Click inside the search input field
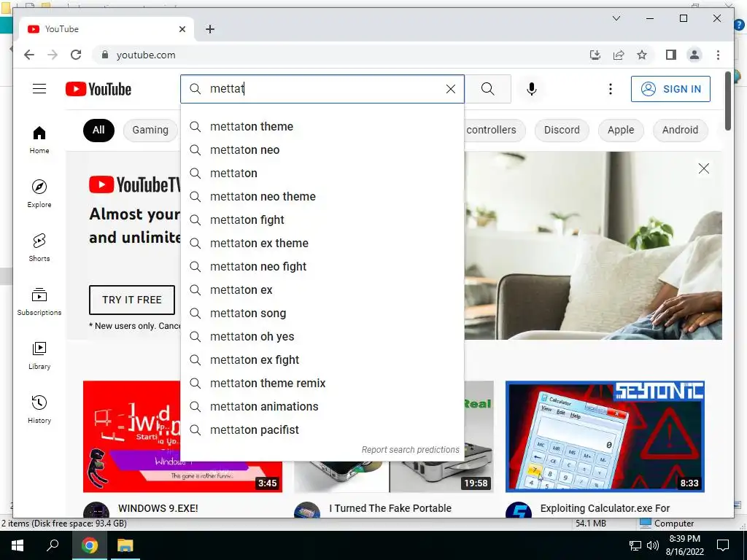The height and width of the screenshot is (560, 747). point(324,89)
